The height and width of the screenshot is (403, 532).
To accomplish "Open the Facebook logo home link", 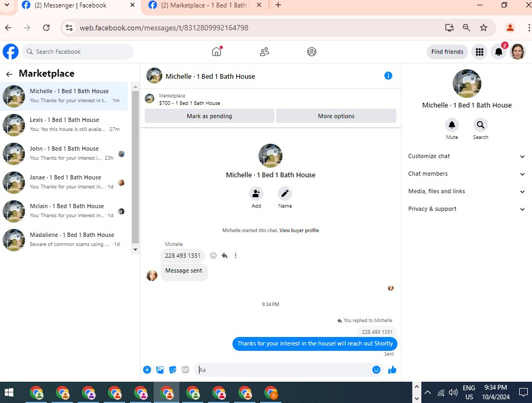I will tap(11, 52).
